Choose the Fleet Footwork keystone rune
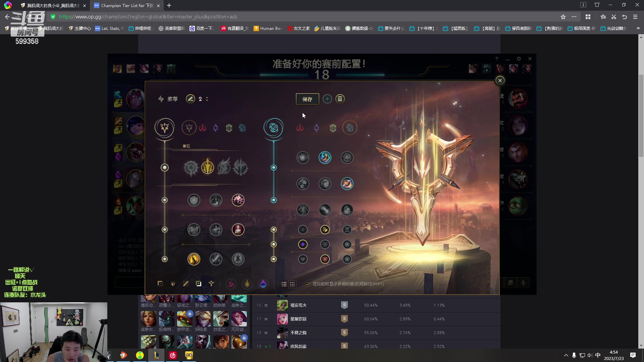Screen dimensions: 644x362 click(224, 167)
